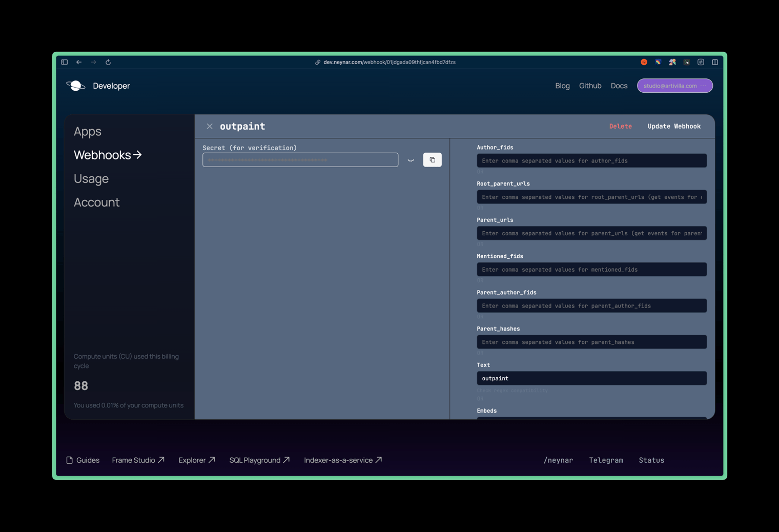Open the SQL Playground footer link

click(x=255, y=460)
